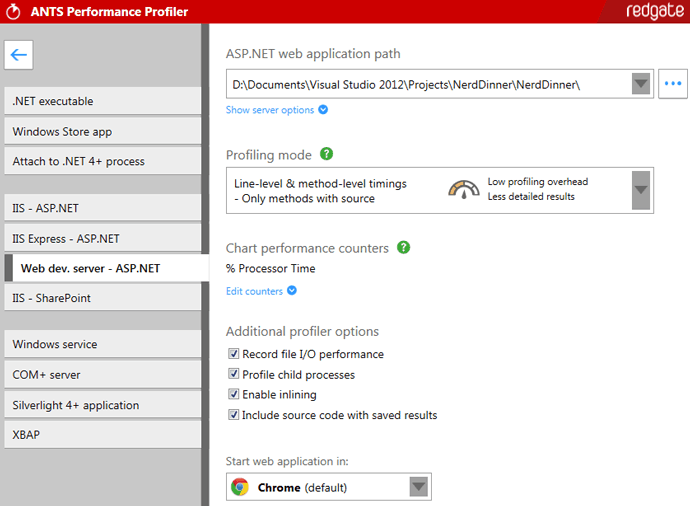Image resolution: width=690 pixels, height=506 pixels.
Task: Click the profiling overhead gauge icon
Action: click(x=463, y=189)
